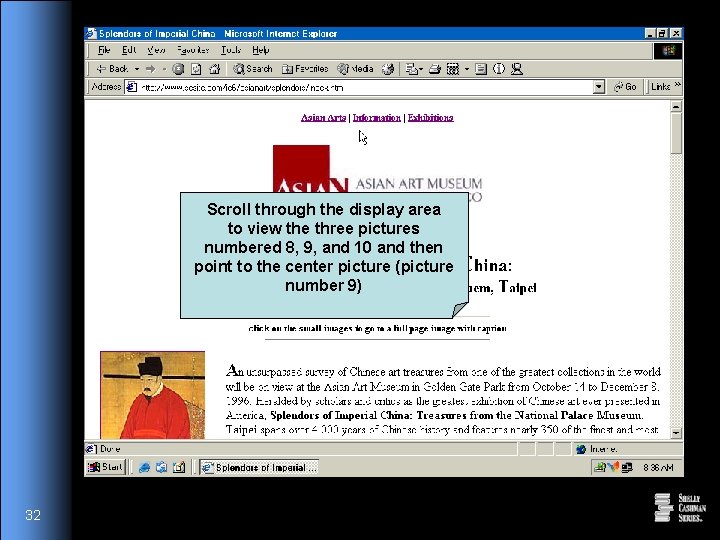
Task: Click the IE icon in title bar
Action: click(x=91, y=33)
